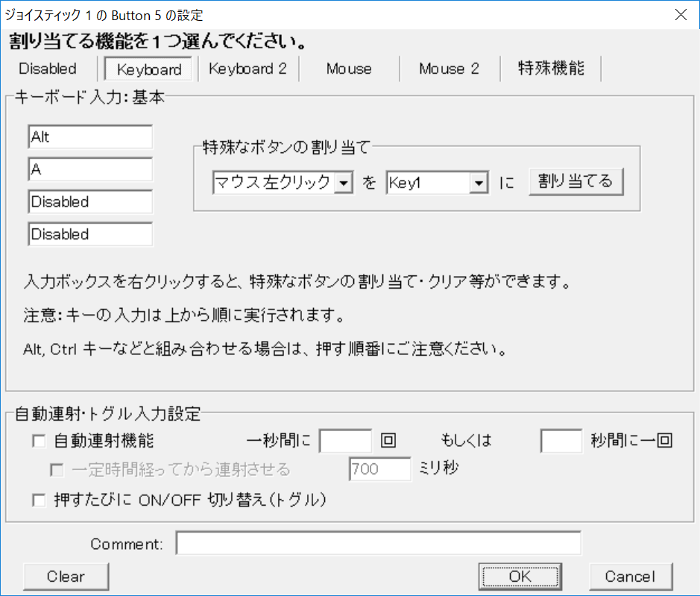Check the 一定時間経ってから連射させる option
The image size is (700, 596).
pyautogui.click(x=57, y=469)
